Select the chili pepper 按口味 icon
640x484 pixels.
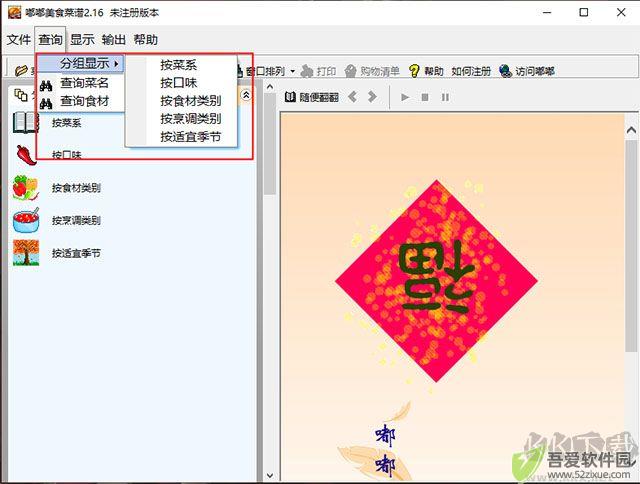(26, 155)
